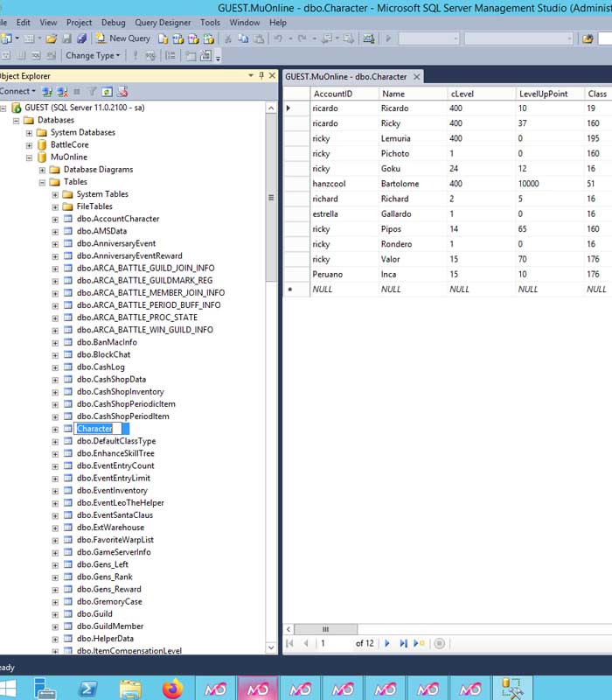The image size is (612, 700).
Task: Click the Paste icon in the toolbar
Action: [258, 38]
